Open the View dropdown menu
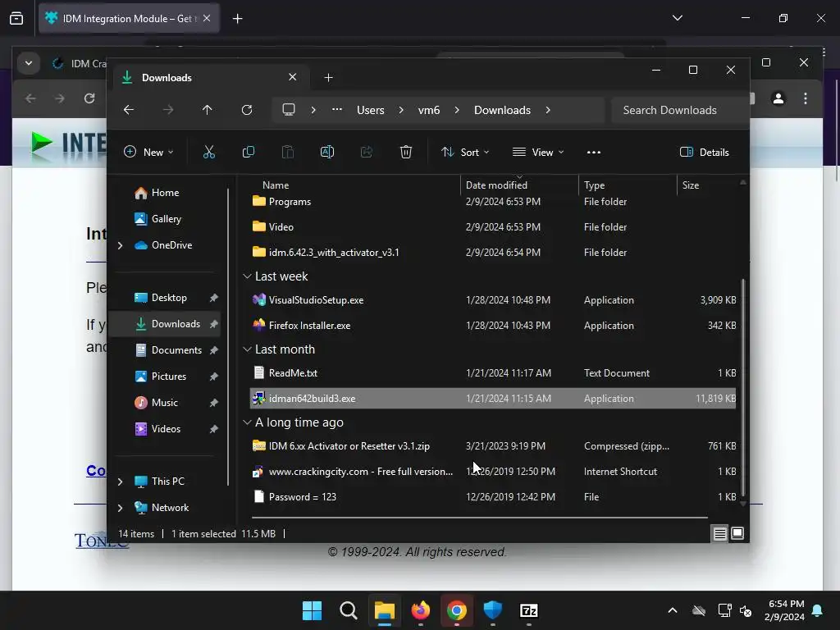This screenshot has width=840, height=630. (538, 152)
